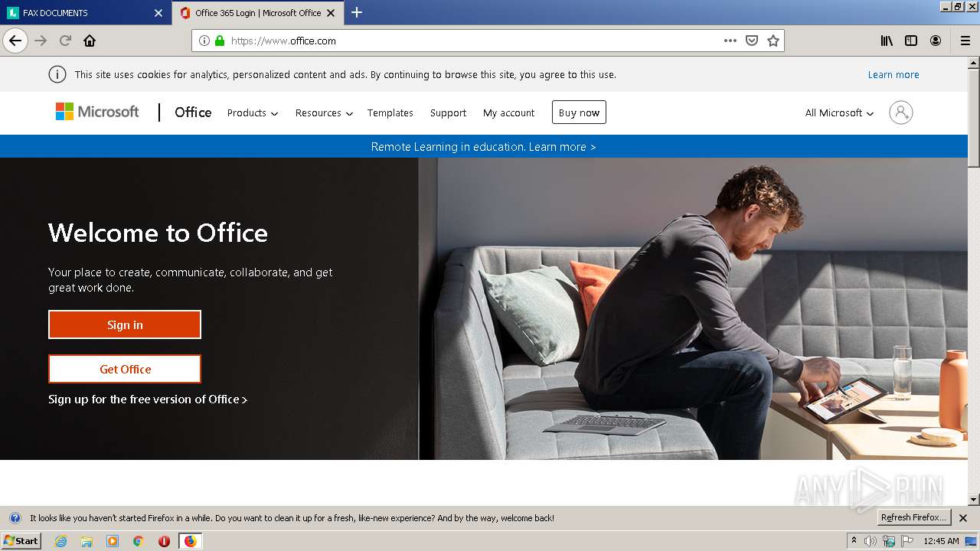This screenshot has width=980, height=551.
Task: Open a new tab with plus button
Action: tap(357, 12)
